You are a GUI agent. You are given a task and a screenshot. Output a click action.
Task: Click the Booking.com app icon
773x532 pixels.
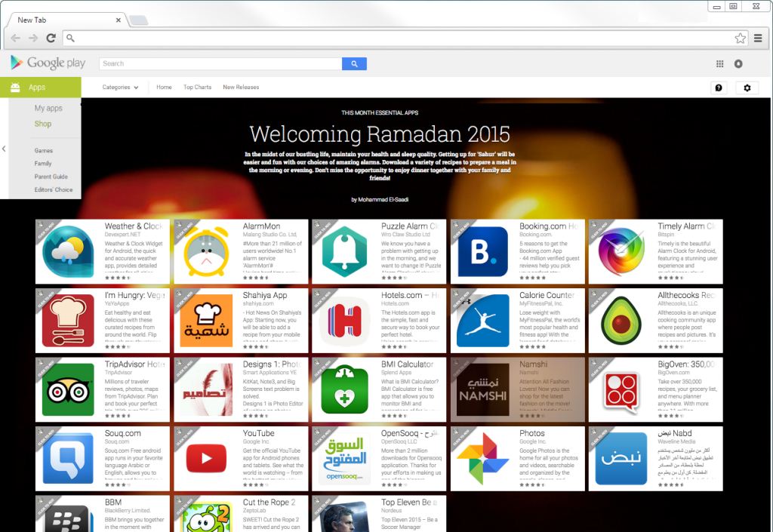pyautogui.click(x=483, y=251)
